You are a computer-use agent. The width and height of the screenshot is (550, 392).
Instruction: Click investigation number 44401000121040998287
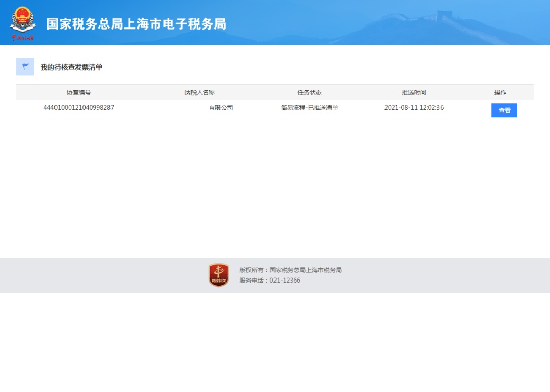pyautogui.click(x=78, y=108)
